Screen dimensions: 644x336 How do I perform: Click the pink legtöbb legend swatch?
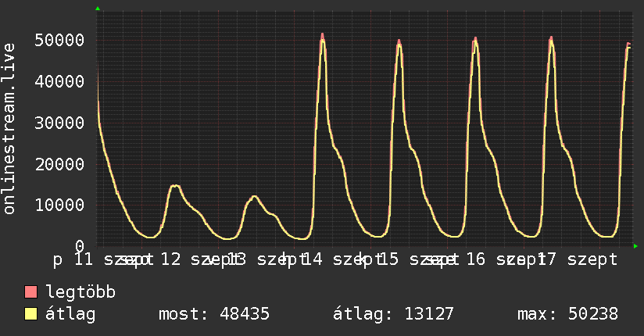pyautogui.click(x=30, y=291)
